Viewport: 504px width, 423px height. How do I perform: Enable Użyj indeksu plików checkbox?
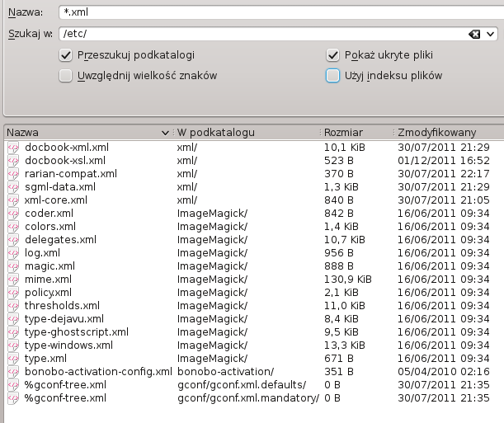[333, 76]
